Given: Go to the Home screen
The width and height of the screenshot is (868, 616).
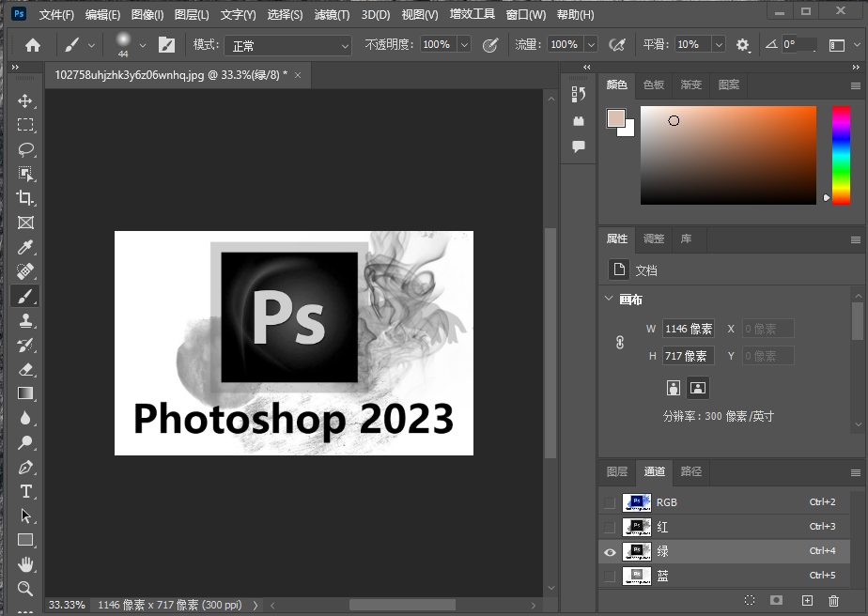Looking at the screenshot, I should point(33,45).
